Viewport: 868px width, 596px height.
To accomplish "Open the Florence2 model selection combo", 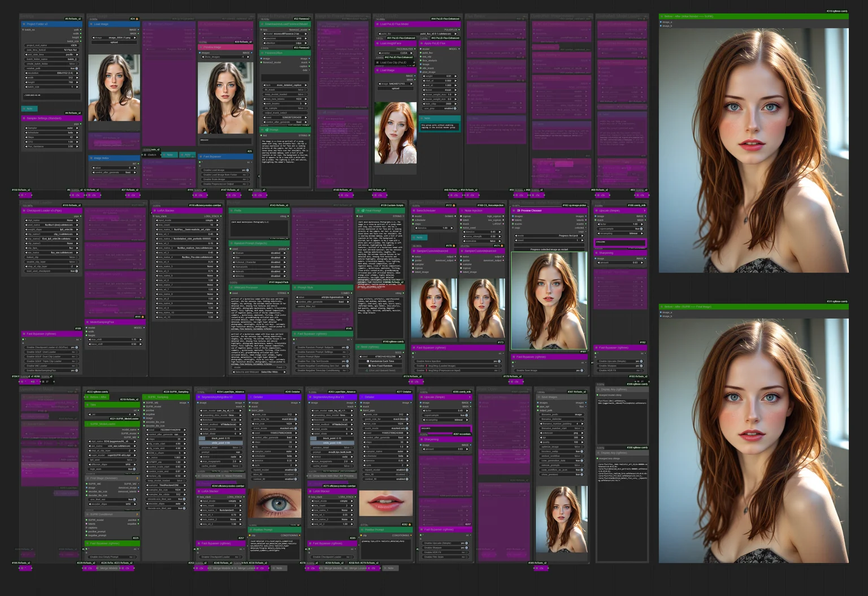I will coord(286,33).
